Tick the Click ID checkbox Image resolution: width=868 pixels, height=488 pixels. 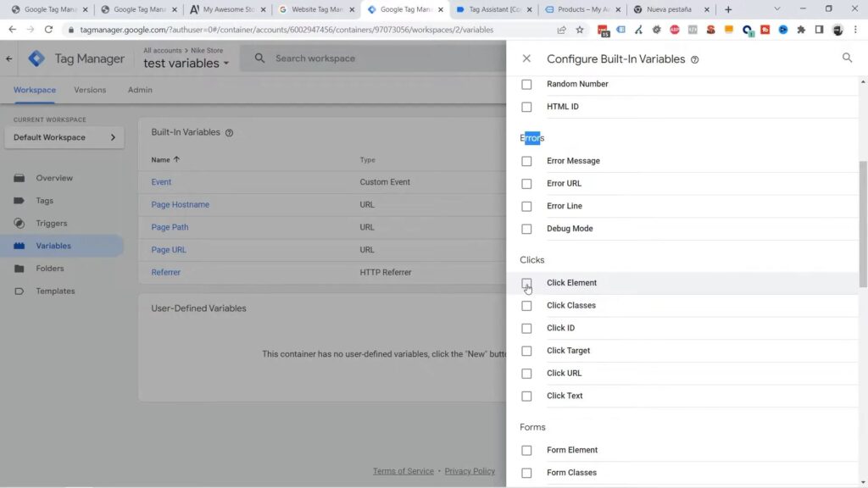pyautogui.click(x=526, y=328)
